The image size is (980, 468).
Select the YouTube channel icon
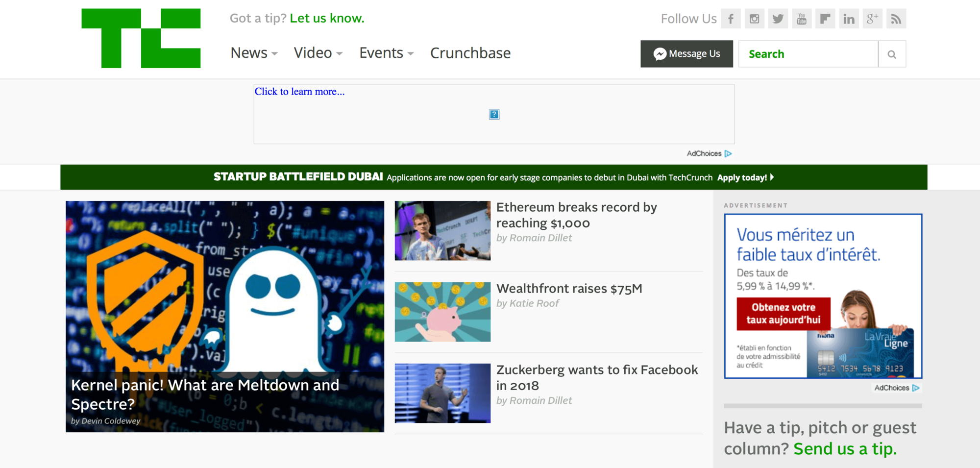tap(802, 18)
